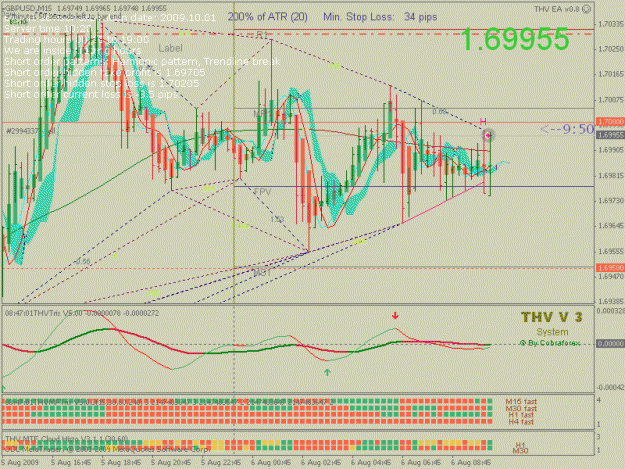This screenshot has height=469, width=625.
Task: Click the 0.88 ratio label near trendline
Action: tap(440, 112)
